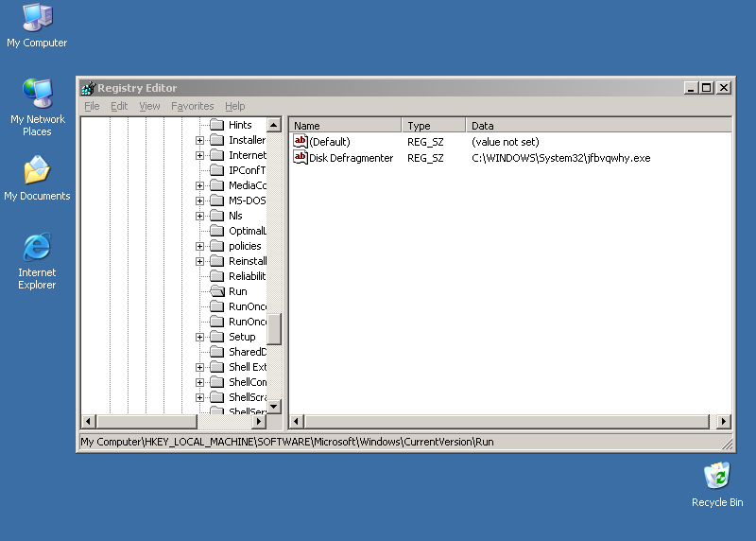Click the jfbvqwhy.exe data path
The width and height of the screenshot is (756, 541).
click(x=561, y=158)
